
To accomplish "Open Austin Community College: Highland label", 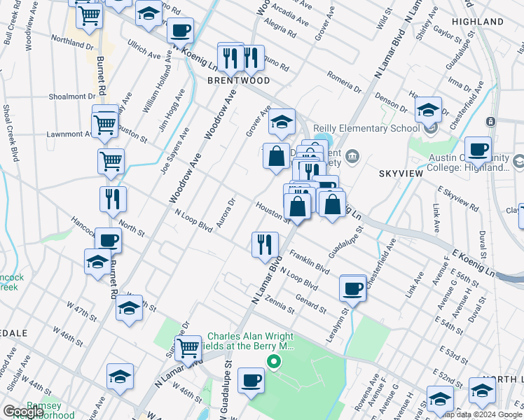I will click(x=468, y=162).
